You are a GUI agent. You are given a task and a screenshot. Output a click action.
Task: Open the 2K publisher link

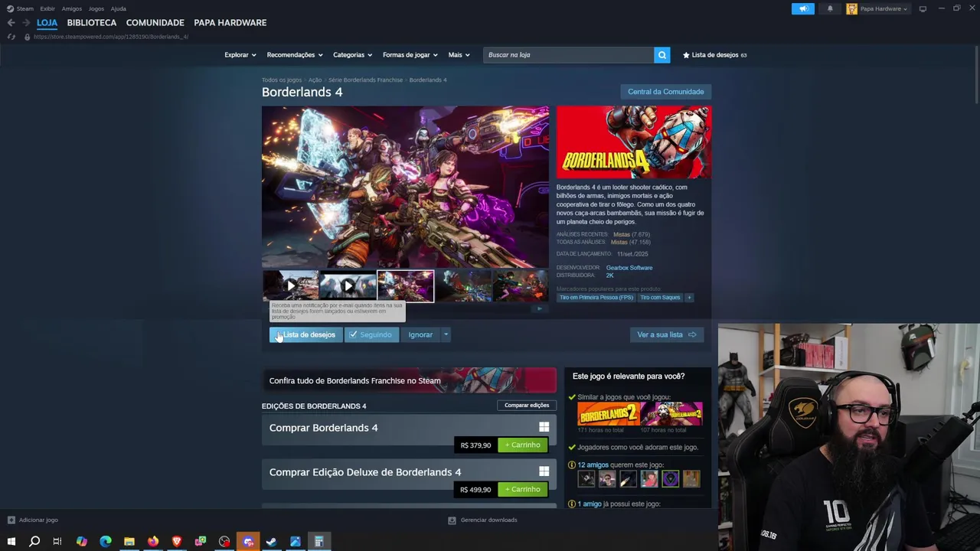pyautogui.click(x=609, y=275)
